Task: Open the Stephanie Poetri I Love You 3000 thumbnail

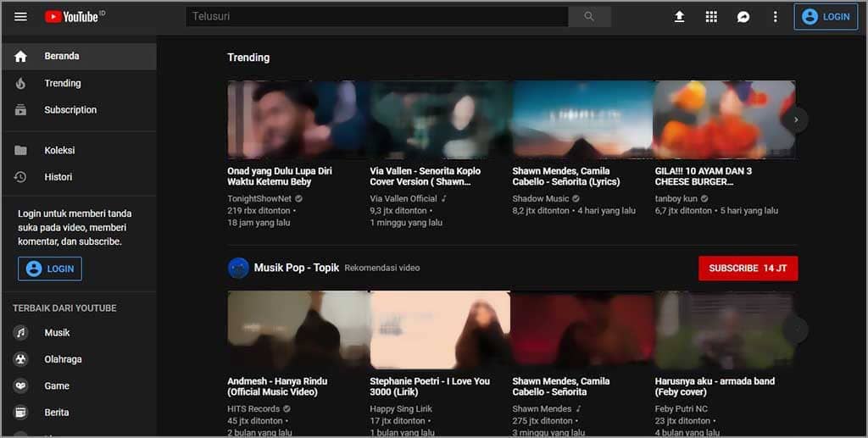Action: [x=440, y=330]
